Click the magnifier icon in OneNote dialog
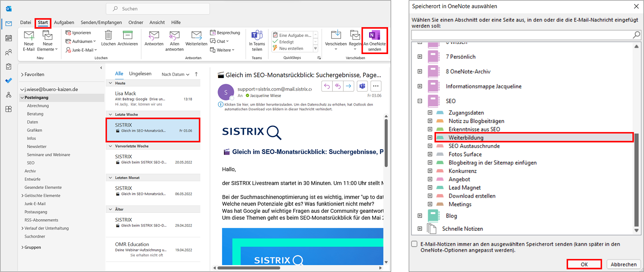The image size is (644, 272). tap(636, 35)
